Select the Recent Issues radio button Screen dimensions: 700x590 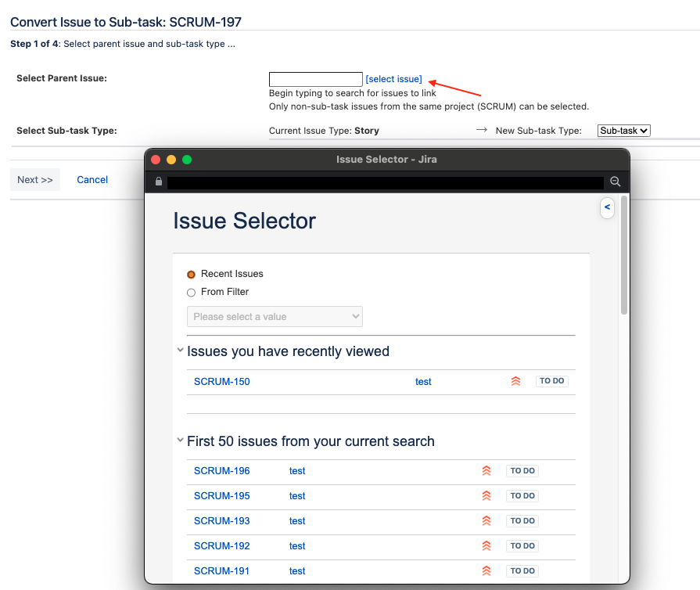[x=191, y=274]
